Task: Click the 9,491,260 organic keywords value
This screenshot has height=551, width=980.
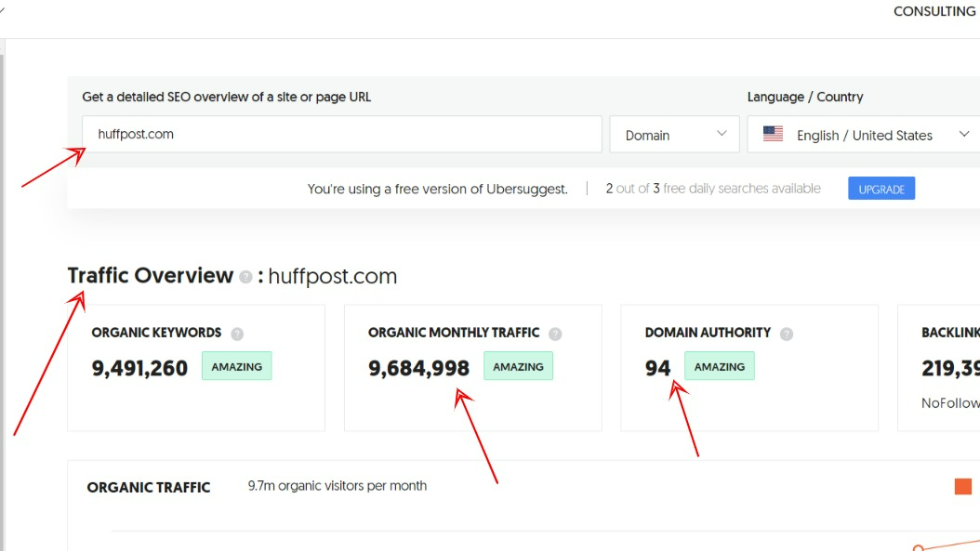Action: 139,368
